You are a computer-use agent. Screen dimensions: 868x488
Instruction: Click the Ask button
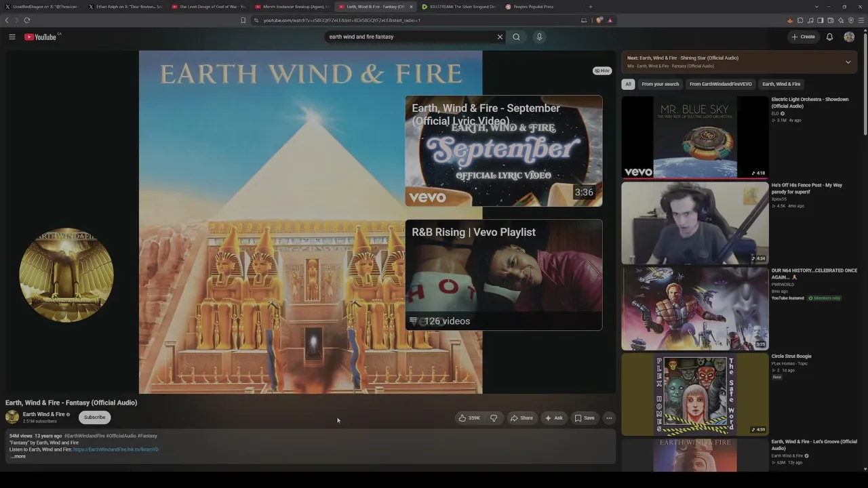click(553, 418)
